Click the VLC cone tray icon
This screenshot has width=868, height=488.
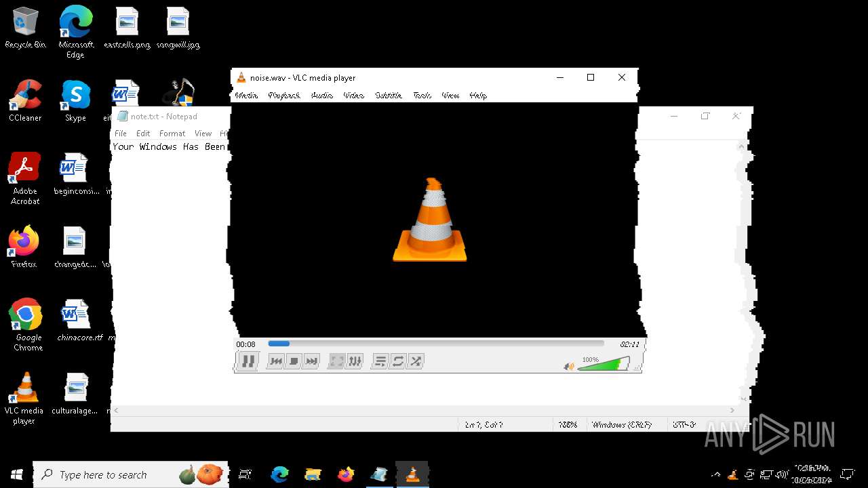[733, 474]
